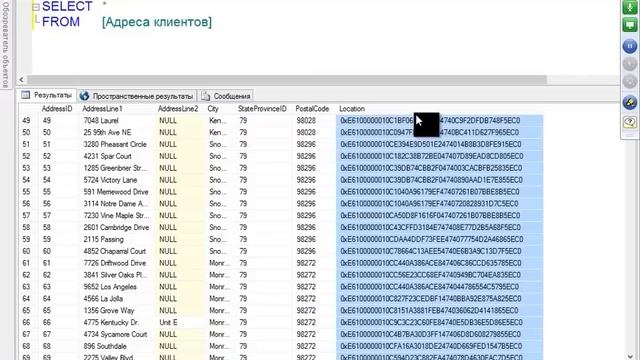Screen dimensions: 640x360
Task: Open the Обозреватель объектов side panel
Action: [5, 45]
